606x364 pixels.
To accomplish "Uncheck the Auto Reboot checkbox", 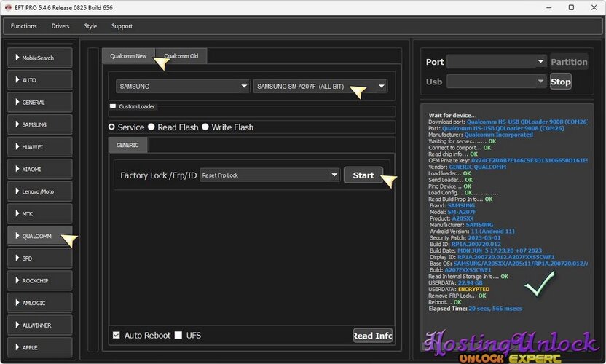I will click(117, 335).
